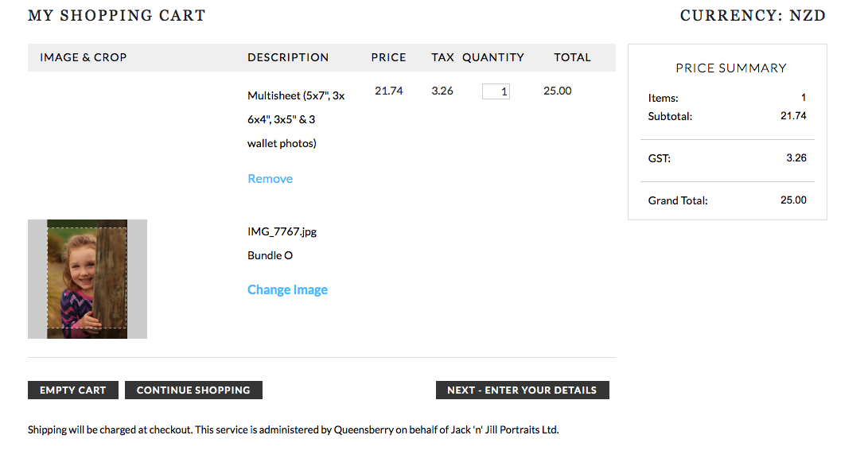Screen dimensions: 868x470
Task: Proceed with Next - Enter Your Details
Action: click(x=522, y=390)
